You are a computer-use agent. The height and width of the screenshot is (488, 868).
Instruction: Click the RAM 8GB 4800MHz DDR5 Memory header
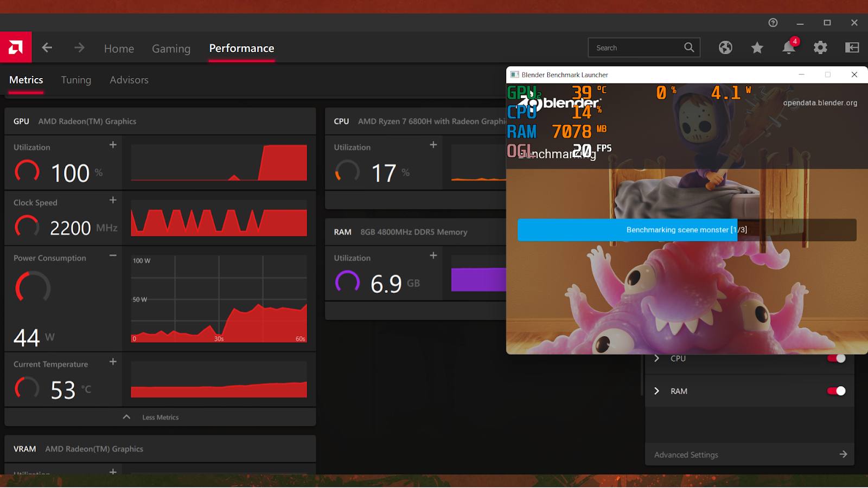416,232
